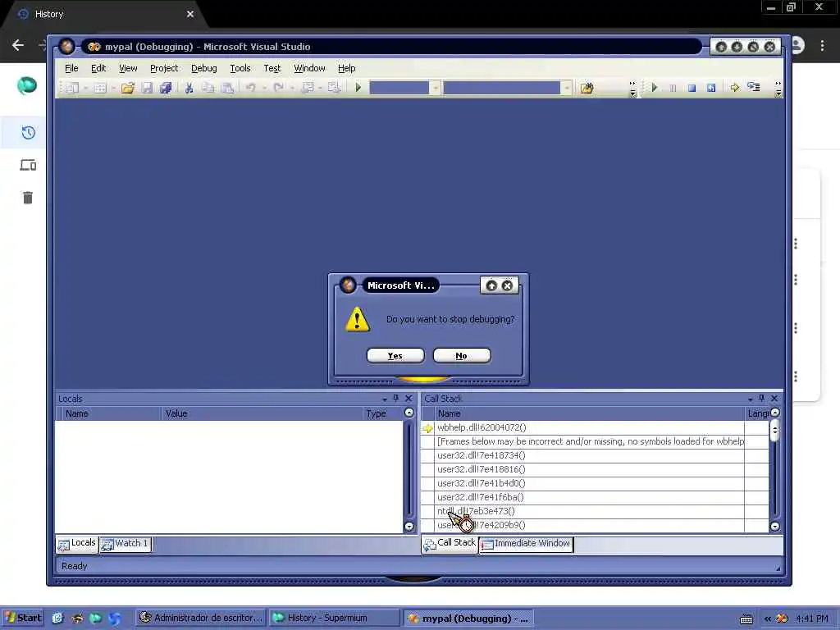Click the Find in Files folder icon
Viewport: 840px width, 630px height.
click(x=587, y=88)
